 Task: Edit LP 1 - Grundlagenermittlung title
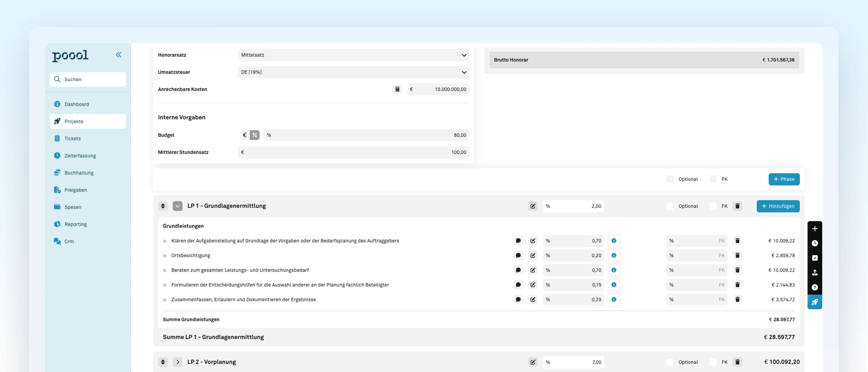pos(533,206)
